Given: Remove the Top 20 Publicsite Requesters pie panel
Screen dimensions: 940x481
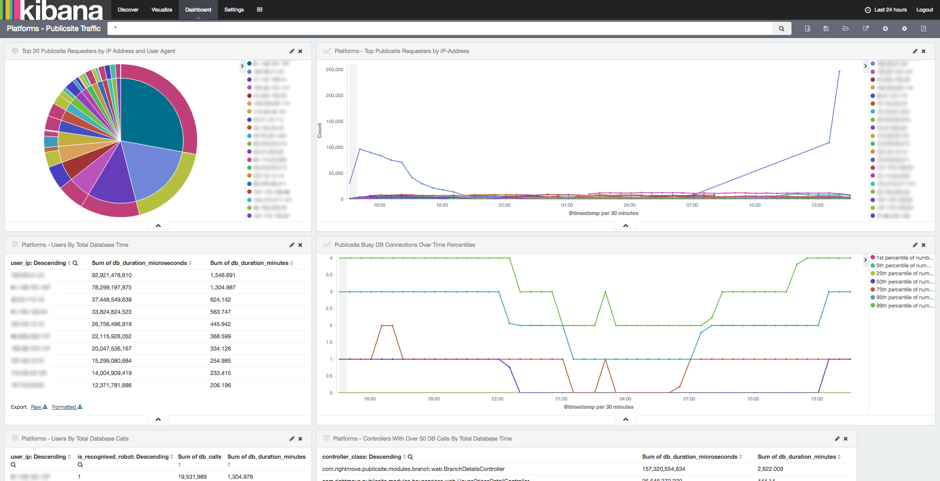Looking at the screenshot, I should [300, 52].
